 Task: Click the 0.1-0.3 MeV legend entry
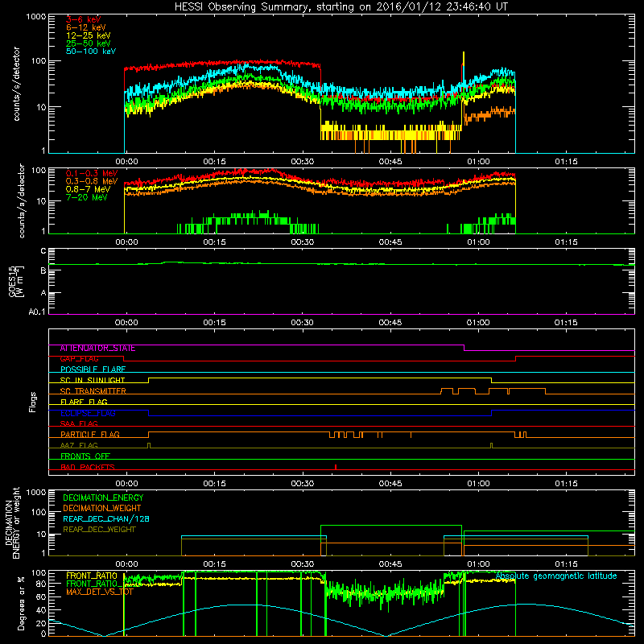click(x=92, y=173)
